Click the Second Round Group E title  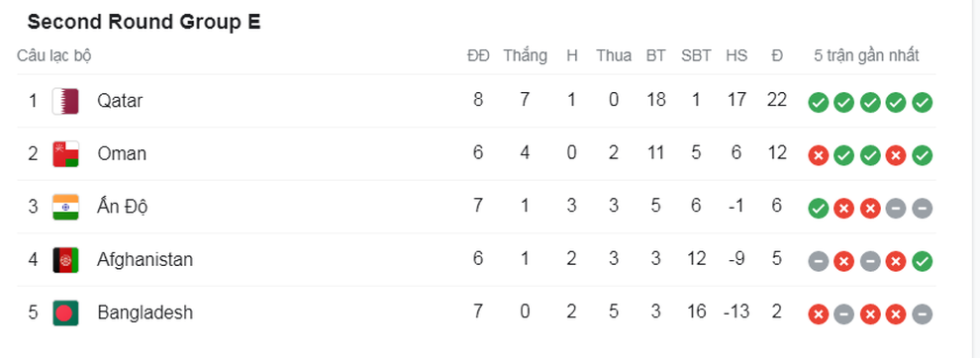click(x=144, y=22)
